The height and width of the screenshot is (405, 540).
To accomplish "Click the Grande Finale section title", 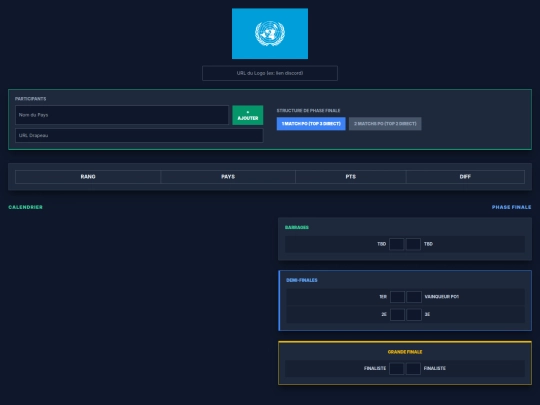I will pyautogui.click(x=405, y=352).
